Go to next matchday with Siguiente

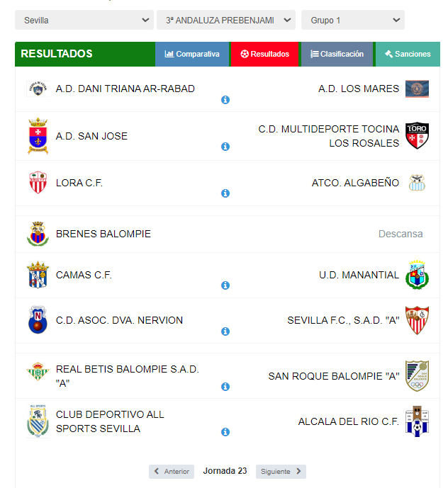(281, 472)
